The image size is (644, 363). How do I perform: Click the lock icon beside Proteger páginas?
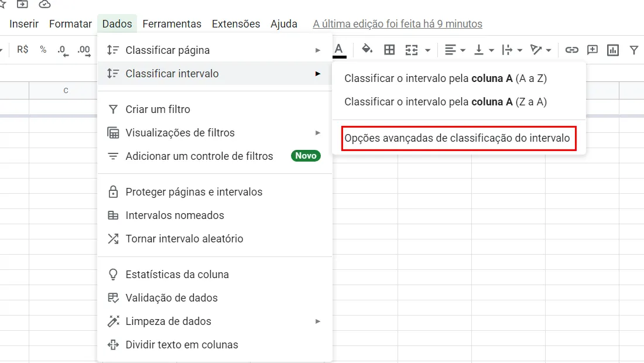(113, 192)
